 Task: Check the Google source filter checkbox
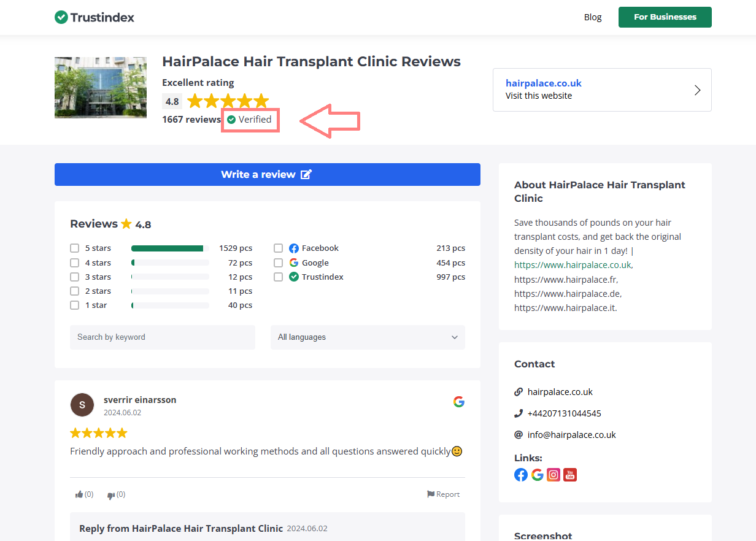(278, 263)
